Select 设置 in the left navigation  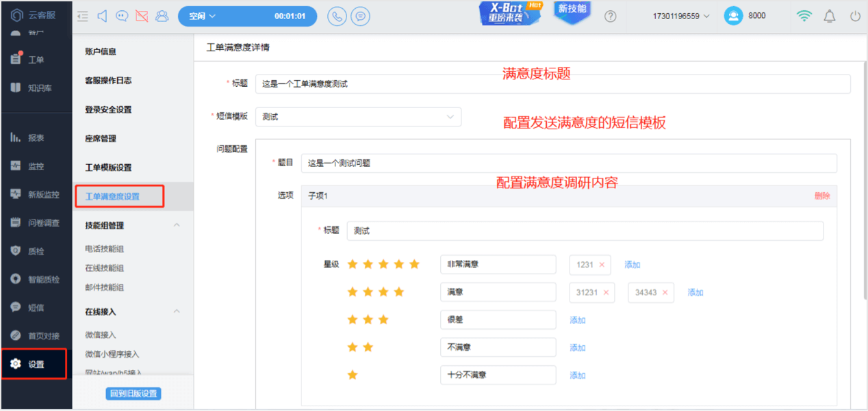point(36,364)
